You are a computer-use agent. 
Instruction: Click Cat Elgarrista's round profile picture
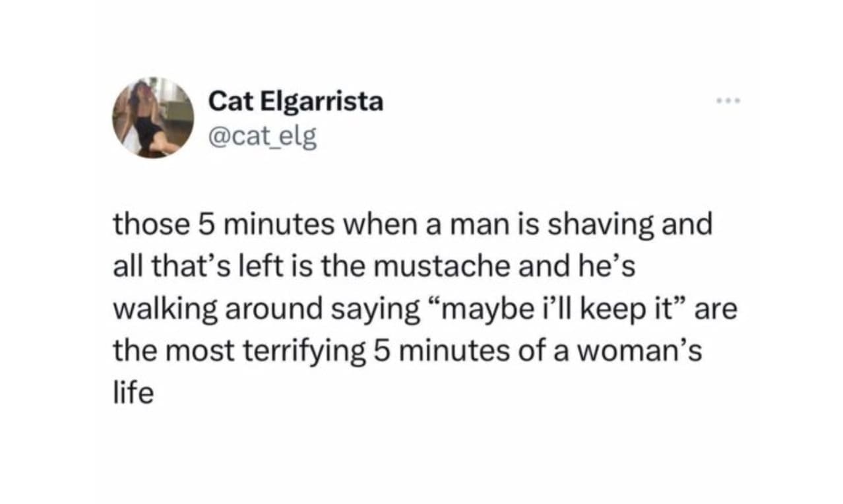pyautogui.click(x=153, y=117)
